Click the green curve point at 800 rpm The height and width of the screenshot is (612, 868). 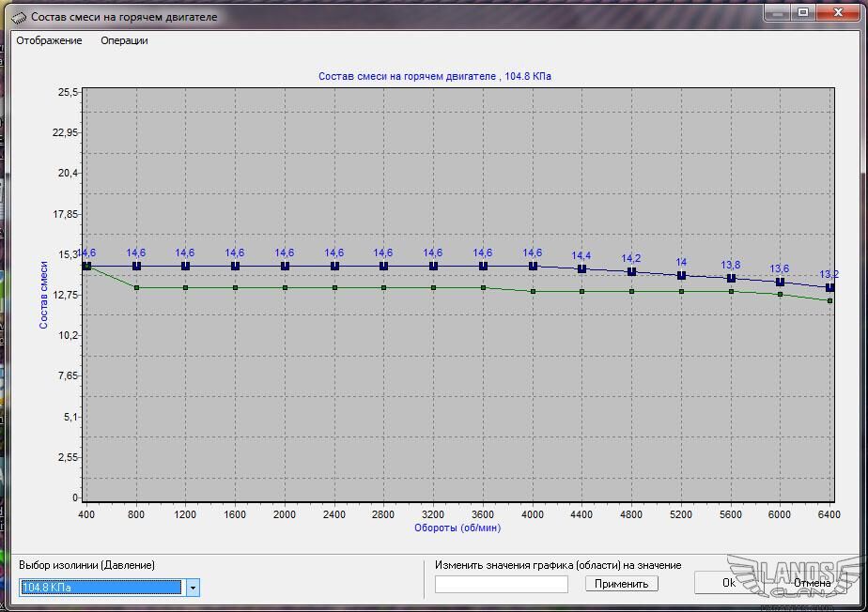click(136, 287)
